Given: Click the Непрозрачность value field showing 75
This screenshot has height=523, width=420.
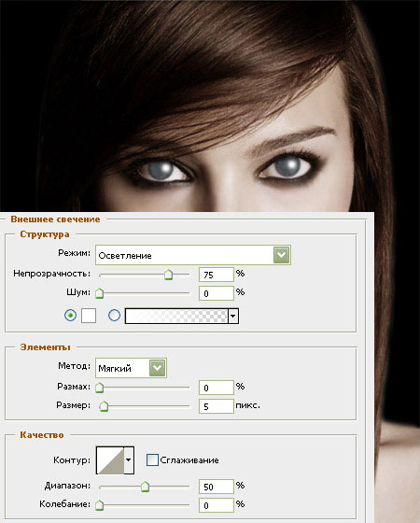Looking at the screenshot, I should [217, 275].
